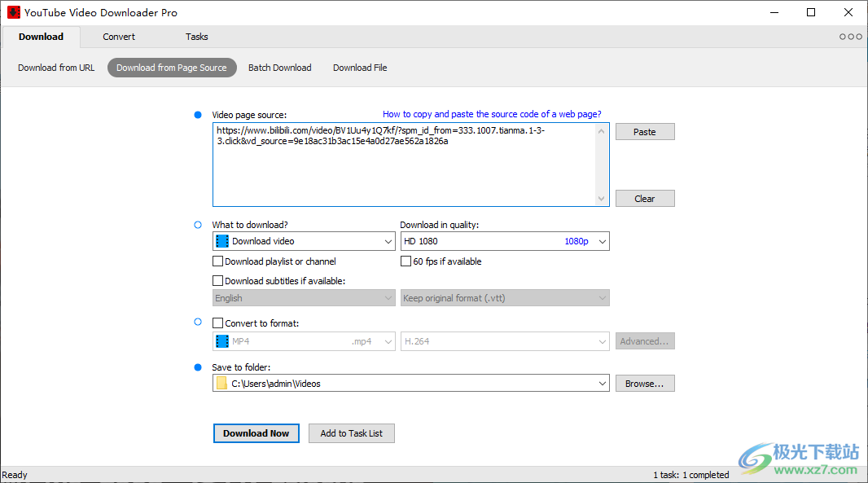Expand the MP4 output format dropdown
Viewport: 868px width, 483px height.
388,341
